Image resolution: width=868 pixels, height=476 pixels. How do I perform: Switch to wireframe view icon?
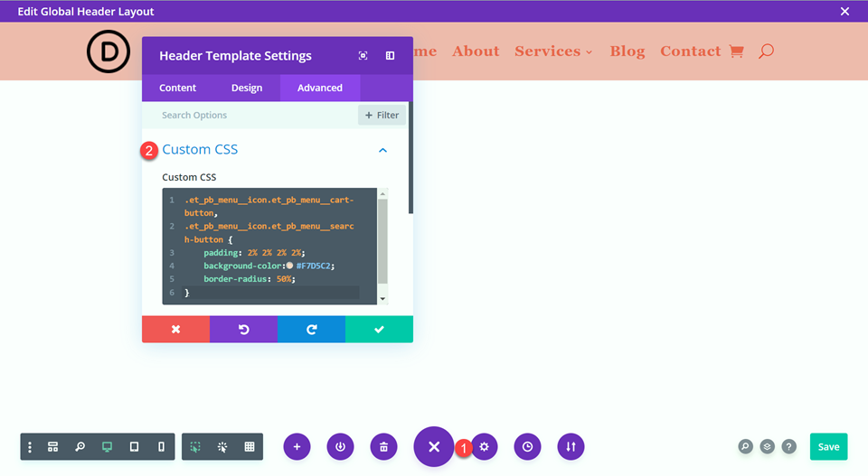tap(52, 447)
